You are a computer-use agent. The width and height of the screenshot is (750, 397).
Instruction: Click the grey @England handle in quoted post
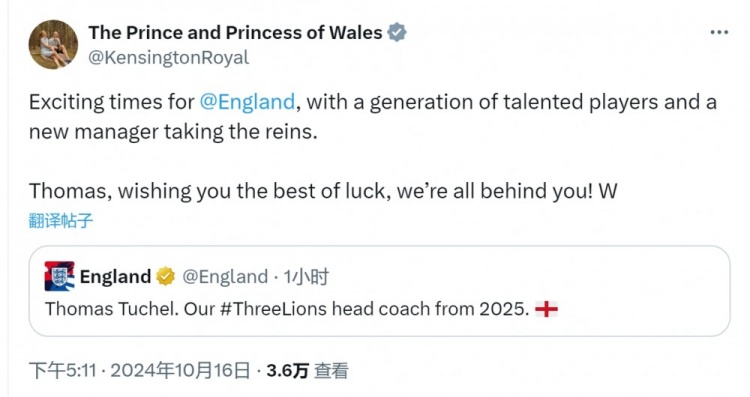pyautogui.click(x=225, y=276)
